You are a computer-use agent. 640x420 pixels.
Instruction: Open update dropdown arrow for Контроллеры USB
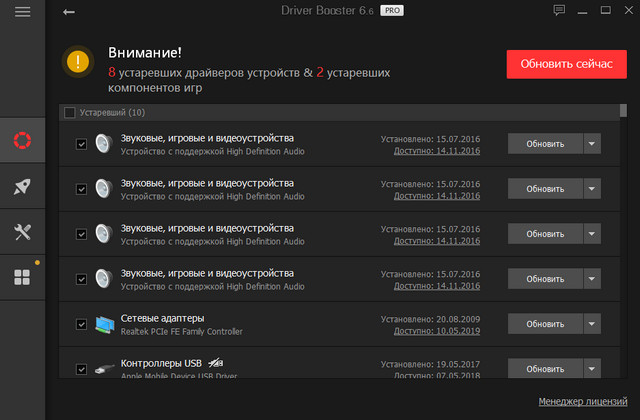(591, 369)
